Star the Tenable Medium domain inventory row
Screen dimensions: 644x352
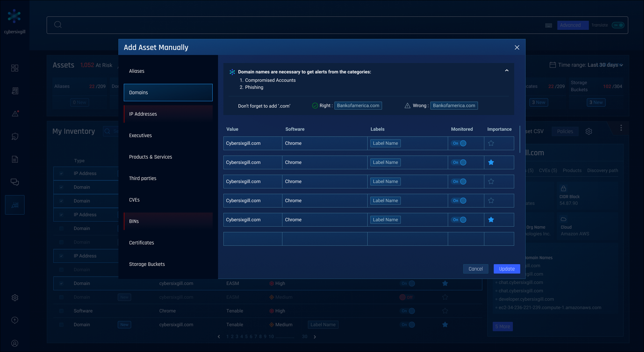coord(445,325)
